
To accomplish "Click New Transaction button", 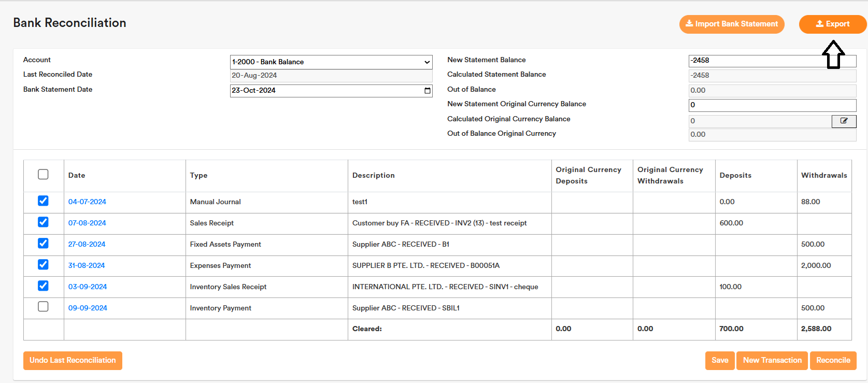I will pyautogui.click(x=772, y=360).
